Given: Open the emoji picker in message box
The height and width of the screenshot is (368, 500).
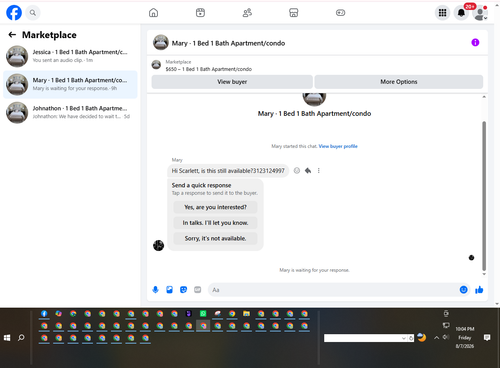Looking at the screenshot, I should [463, 290].
